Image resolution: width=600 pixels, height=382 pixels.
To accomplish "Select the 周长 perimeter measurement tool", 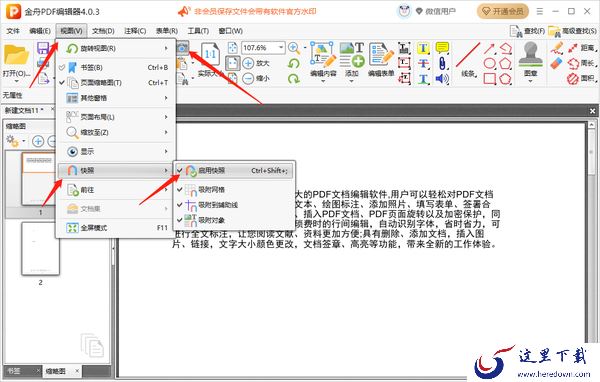I will 581,63.
